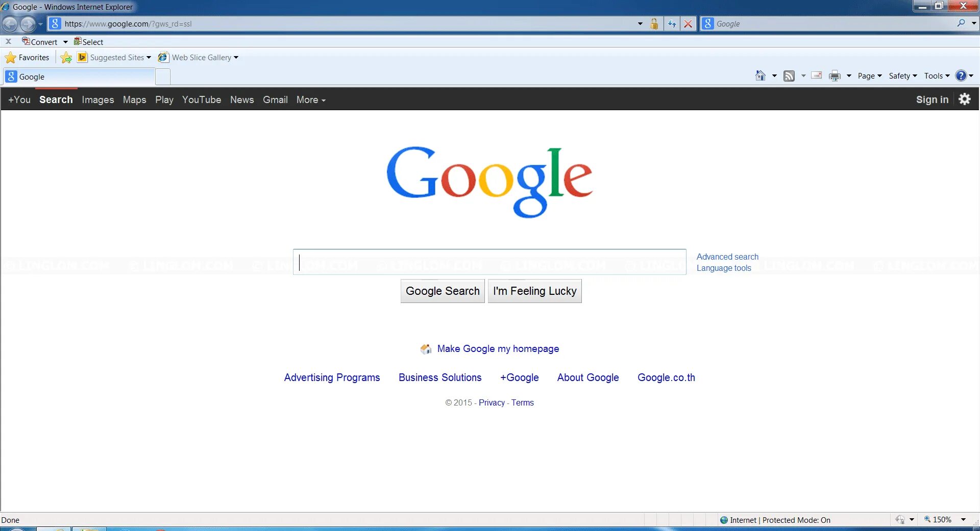
Task: Open the Favorites star button
Action: pyautogui.click(x=27, y=57)
